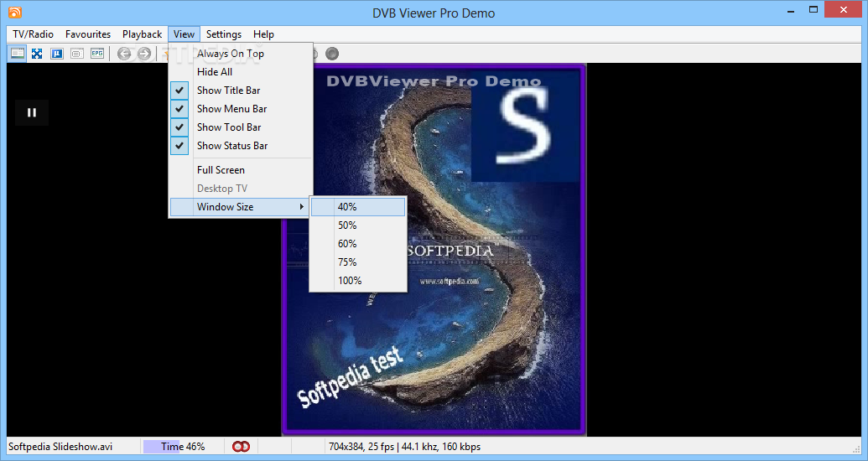
Task: Uncheck Show Tool Bar
Action: click(241, 127)
